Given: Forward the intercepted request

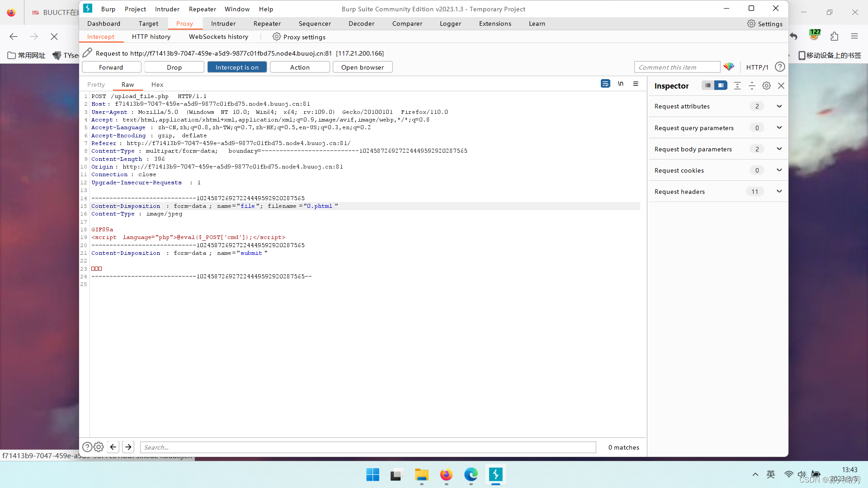Looking at the screenshot, I should (x=111, y=67).
